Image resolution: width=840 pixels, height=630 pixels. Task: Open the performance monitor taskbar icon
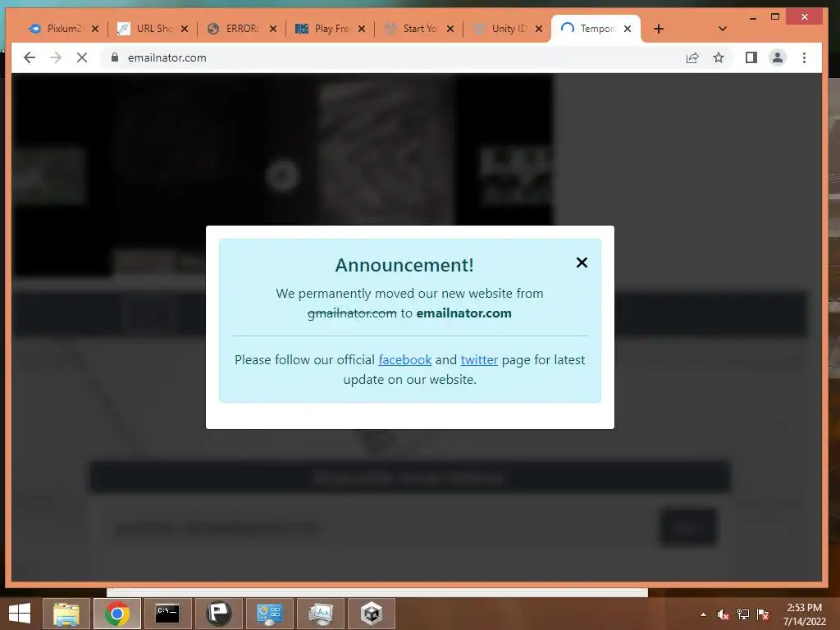pos(321,614)
